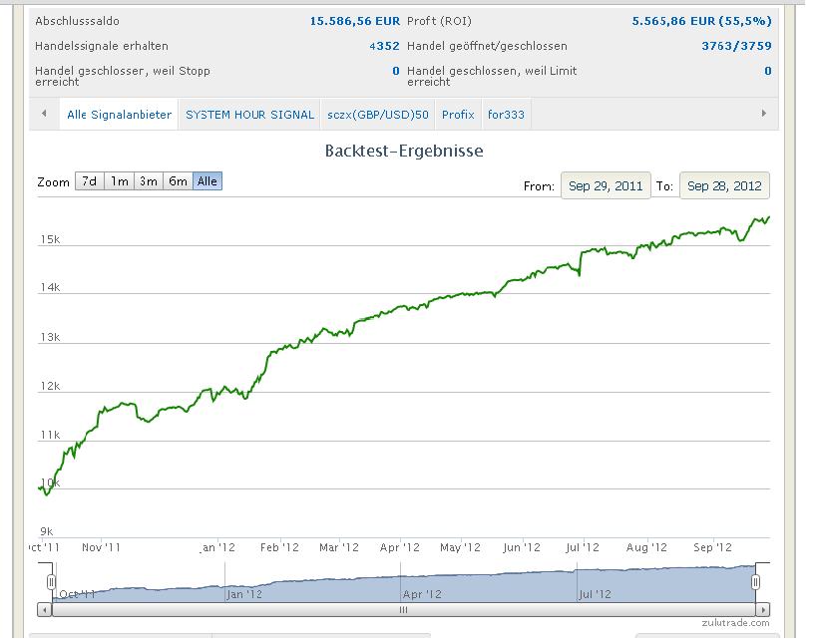Click right arrow of chart navigator scrollbar
The width and height of the screenshot is (819, 644).
coord(762,609)
